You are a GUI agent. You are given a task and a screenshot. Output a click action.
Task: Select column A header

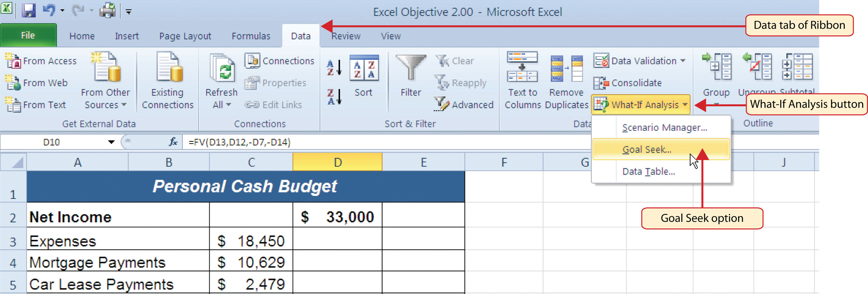click(77, 162)
